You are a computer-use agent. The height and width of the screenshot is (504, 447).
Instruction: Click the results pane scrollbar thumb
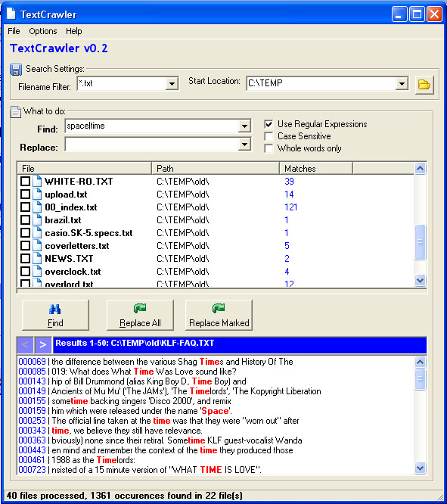point(420,379)
